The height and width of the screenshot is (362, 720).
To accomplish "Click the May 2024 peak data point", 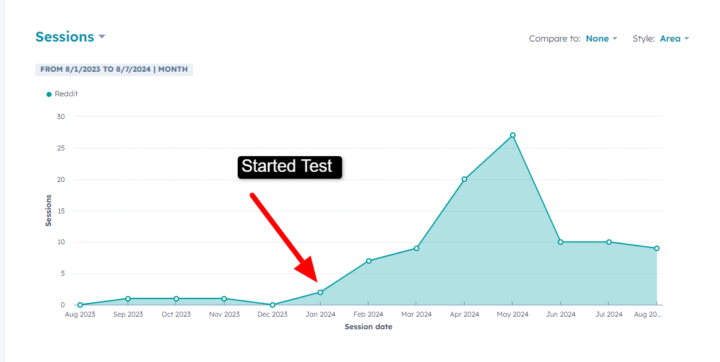I will tap(512, 135).
